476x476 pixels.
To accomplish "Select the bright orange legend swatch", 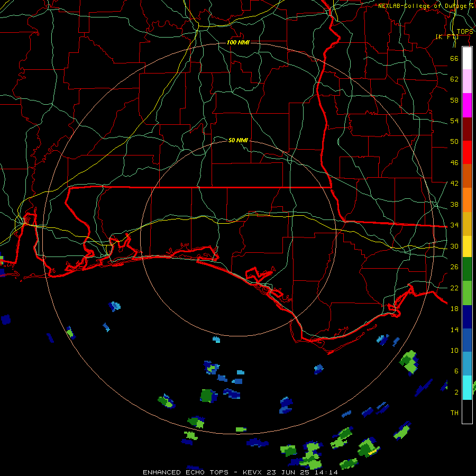I will (467, 200).
